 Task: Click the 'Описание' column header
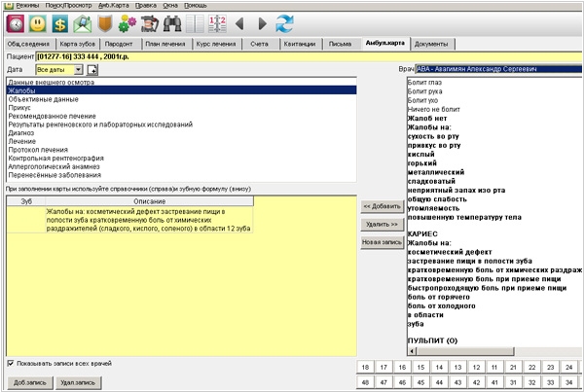tap(149, 201)
